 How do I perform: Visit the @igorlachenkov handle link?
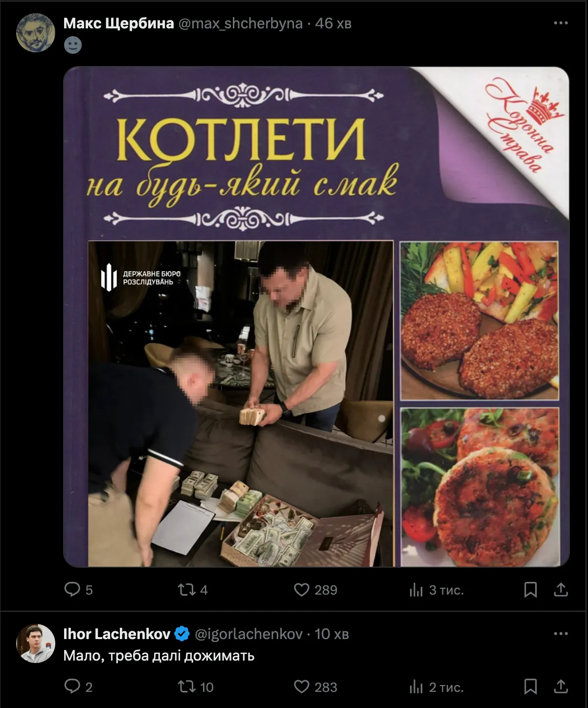tap(249, 634)
